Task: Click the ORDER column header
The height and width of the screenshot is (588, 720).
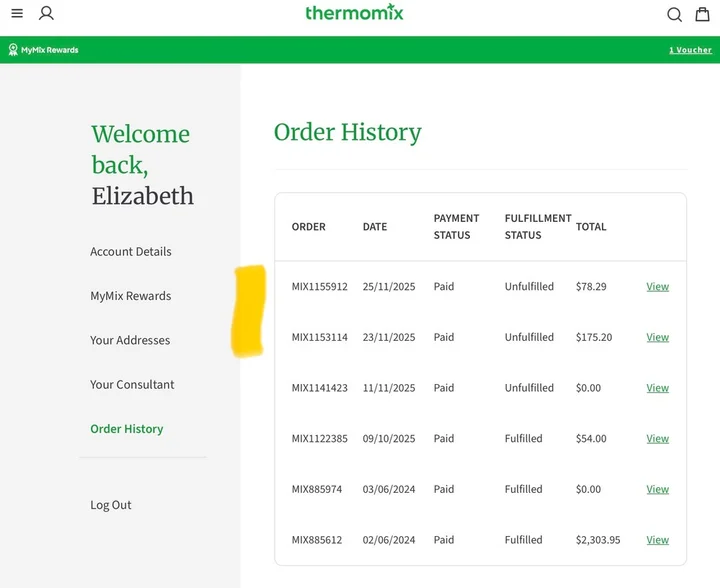Action: [309, 227]
